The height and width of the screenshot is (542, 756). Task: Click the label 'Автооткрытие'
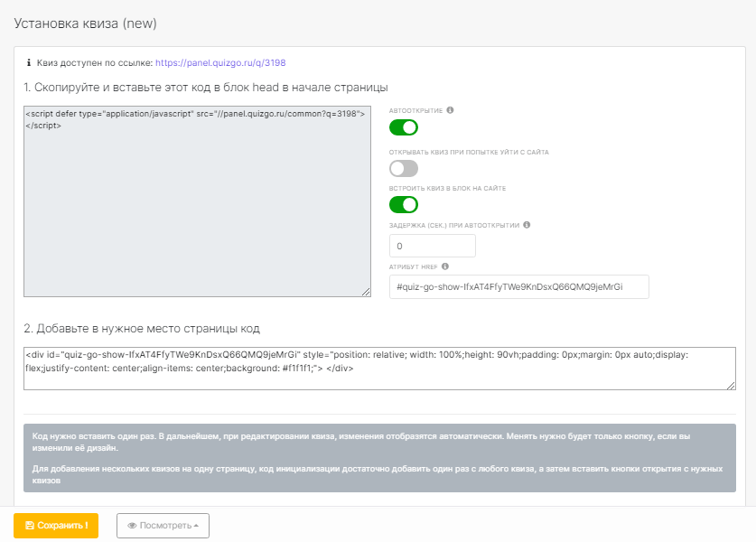tap(415, 111)
